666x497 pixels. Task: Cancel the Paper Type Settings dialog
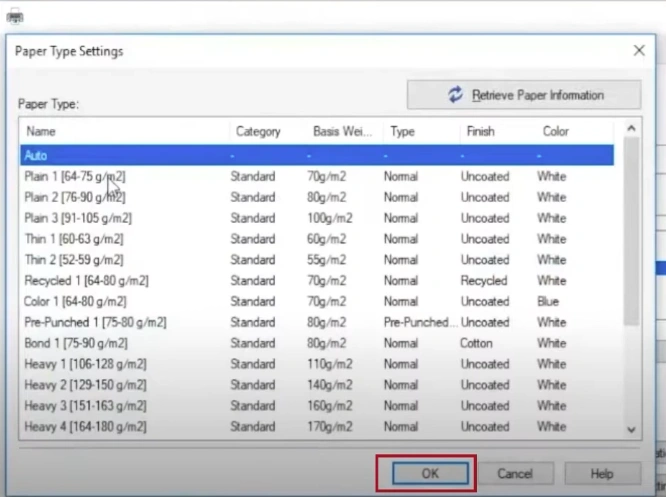coord(515,473)
